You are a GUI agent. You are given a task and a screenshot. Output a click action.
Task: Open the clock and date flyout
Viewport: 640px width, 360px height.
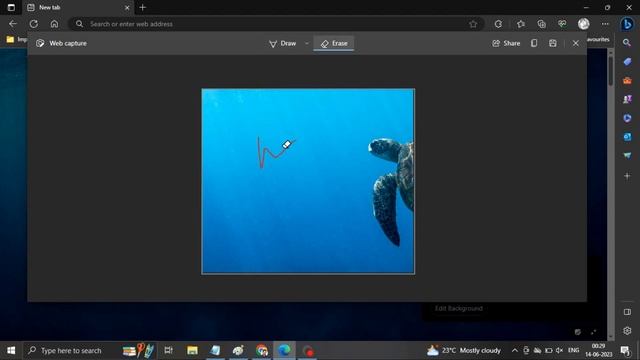pos(598,350)
